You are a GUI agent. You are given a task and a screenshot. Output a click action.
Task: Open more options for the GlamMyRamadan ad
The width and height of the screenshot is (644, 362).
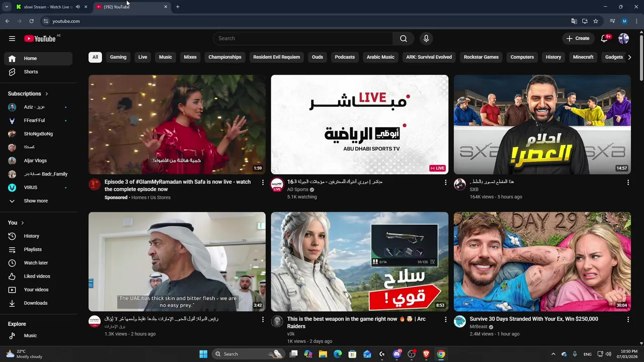pyautogui.click(x=263, y=183)
